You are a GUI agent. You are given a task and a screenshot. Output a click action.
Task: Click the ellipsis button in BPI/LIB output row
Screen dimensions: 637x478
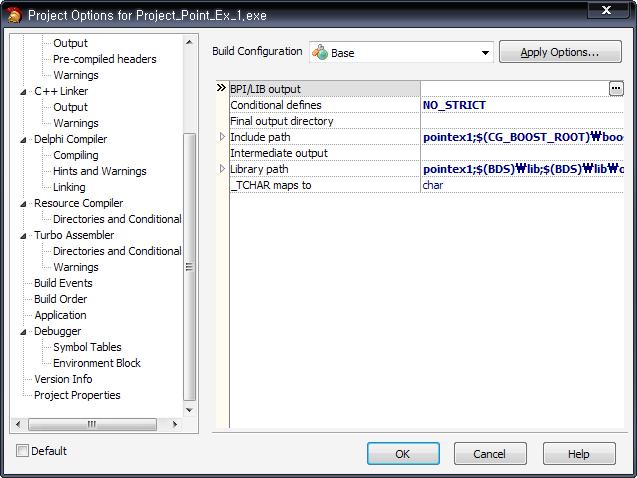click(x=615, y=89)
